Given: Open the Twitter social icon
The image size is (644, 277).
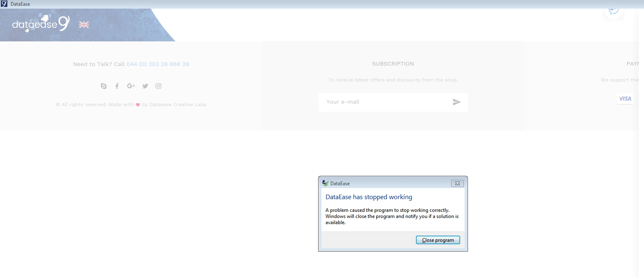Looking at the screenshot, I should [145, 86].
